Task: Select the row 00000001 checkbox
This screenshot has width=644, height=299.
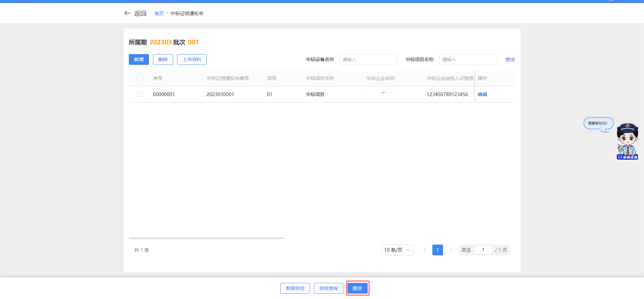Action: 140,94
